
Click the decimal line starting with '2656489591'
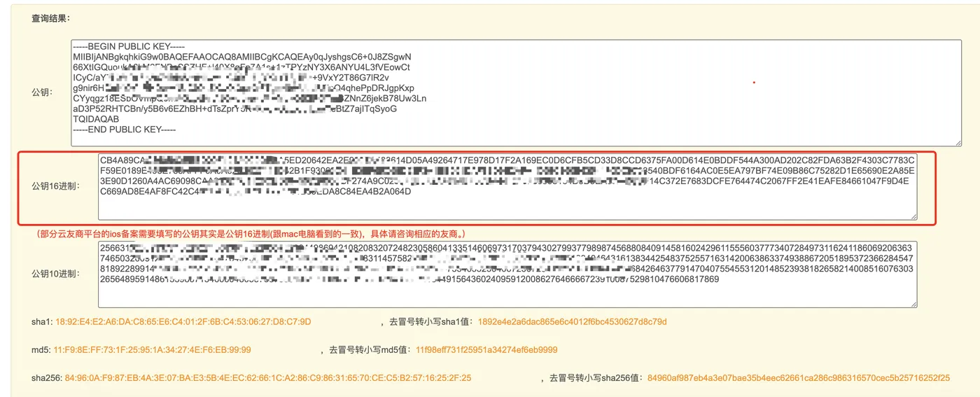point(410,279)
